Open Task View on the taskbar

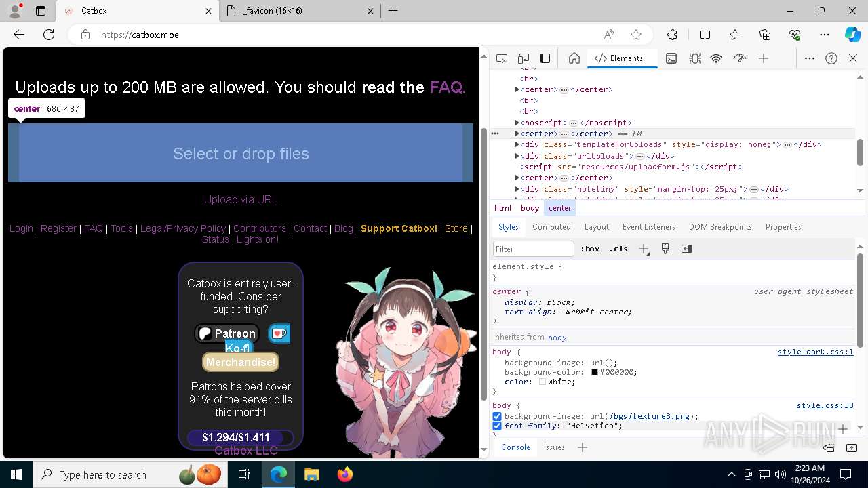[x=244, y=474]
